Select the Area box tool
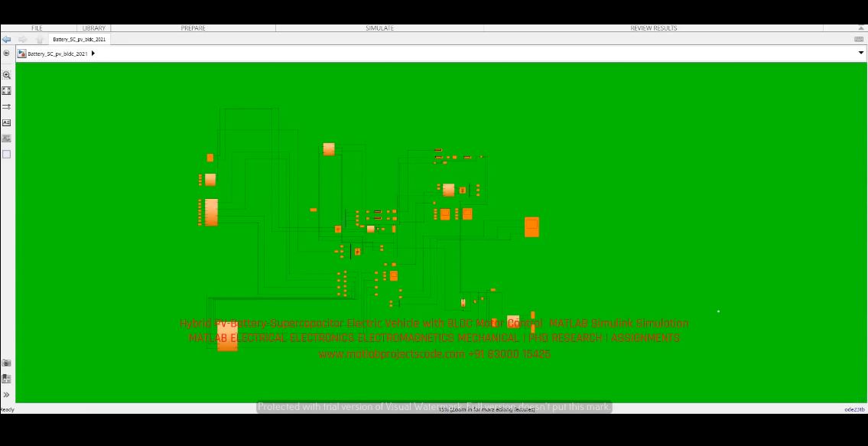868x446 pixels. coord(7,155)
